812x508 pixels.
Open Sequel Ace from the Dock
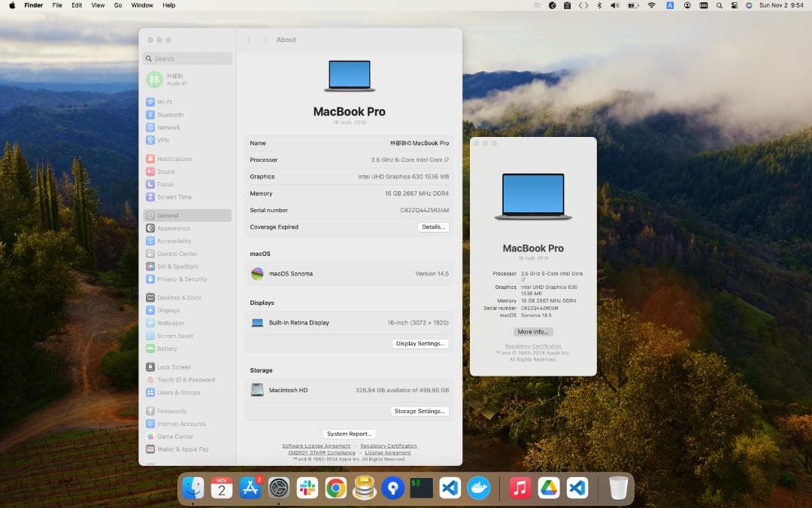point(365,488)
